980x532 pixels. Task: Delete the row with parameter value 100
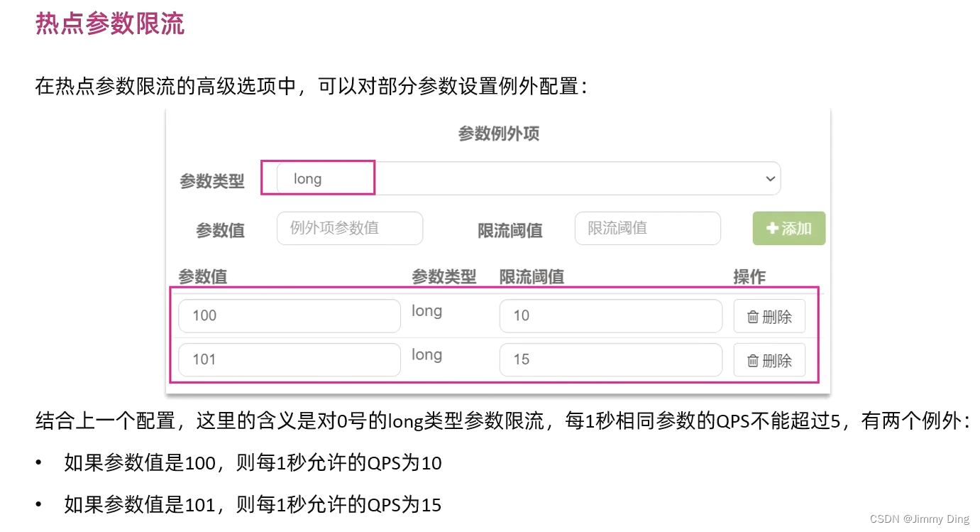[x=769, y=316]
